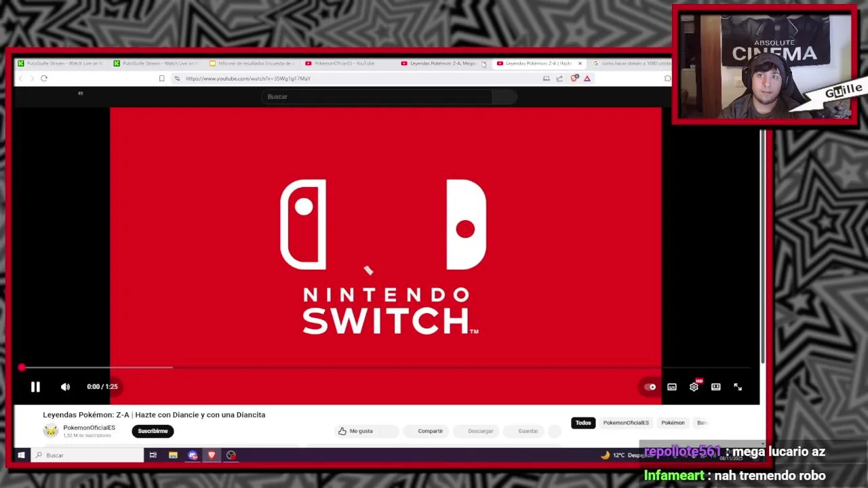
Task: Click the browser sidebar icon at far right
Action: click(667, 79)
